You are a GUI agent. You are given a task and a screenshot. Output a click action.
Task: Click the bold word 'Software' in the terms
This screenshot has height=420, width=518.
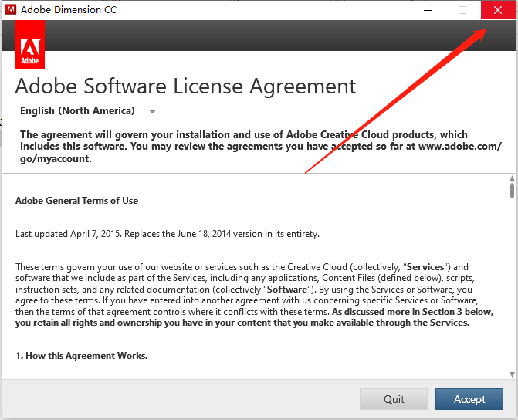[x=286, y=290]
